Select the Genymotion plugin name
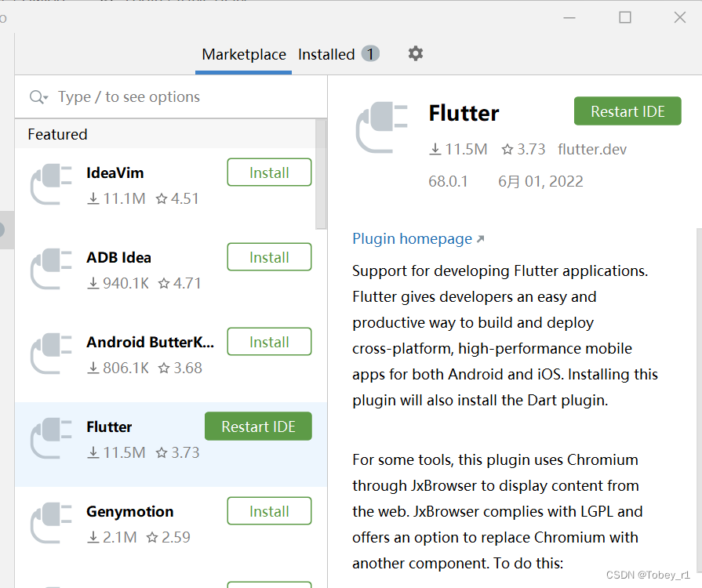 tap(130, 511)
